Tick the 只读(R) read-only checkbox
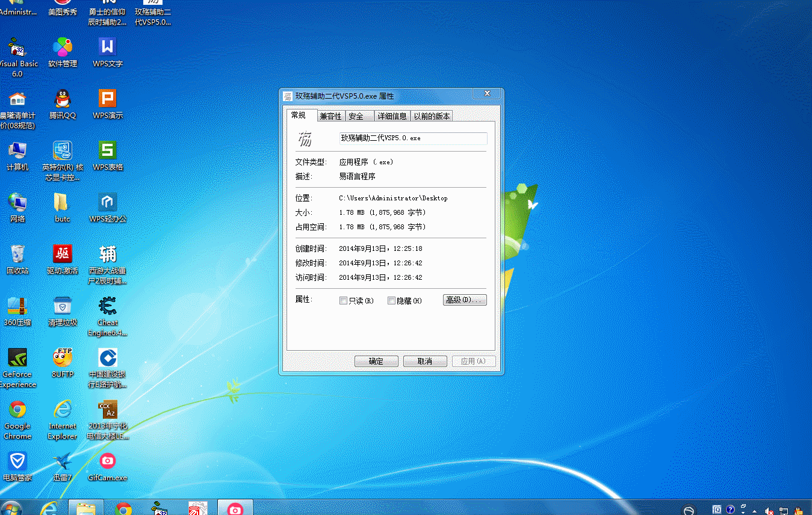Viewport: 812px width, 515px height. click(x=344, y=301)
